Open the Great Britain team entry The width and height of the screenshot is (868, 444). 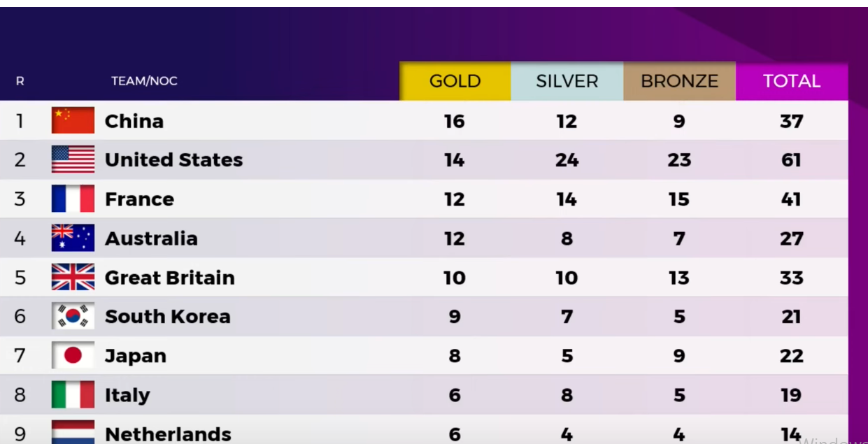click(170, 278)
